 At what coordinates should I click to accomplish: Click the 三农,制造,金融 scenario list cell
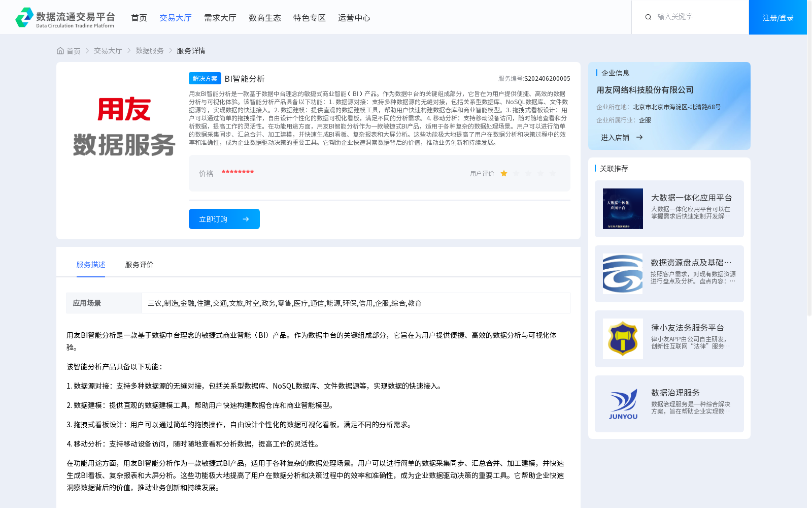tap(356, 303)
